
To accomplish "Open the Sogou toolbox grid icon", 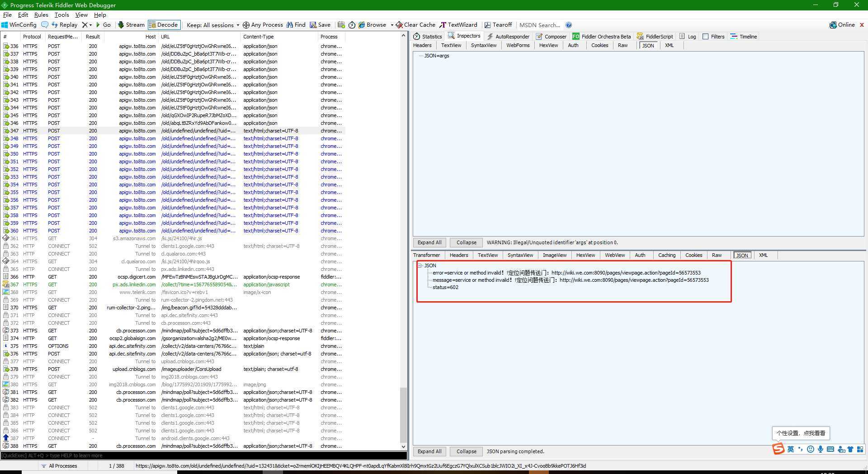I will click(860, 449).
